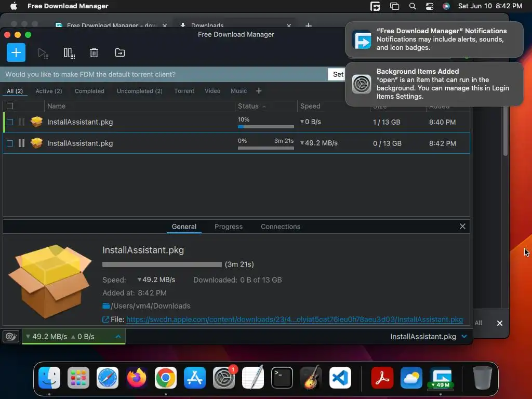Toggle the snail mode speed icon
The height and width of the screenshot is (399, 532).
[11, 336]
